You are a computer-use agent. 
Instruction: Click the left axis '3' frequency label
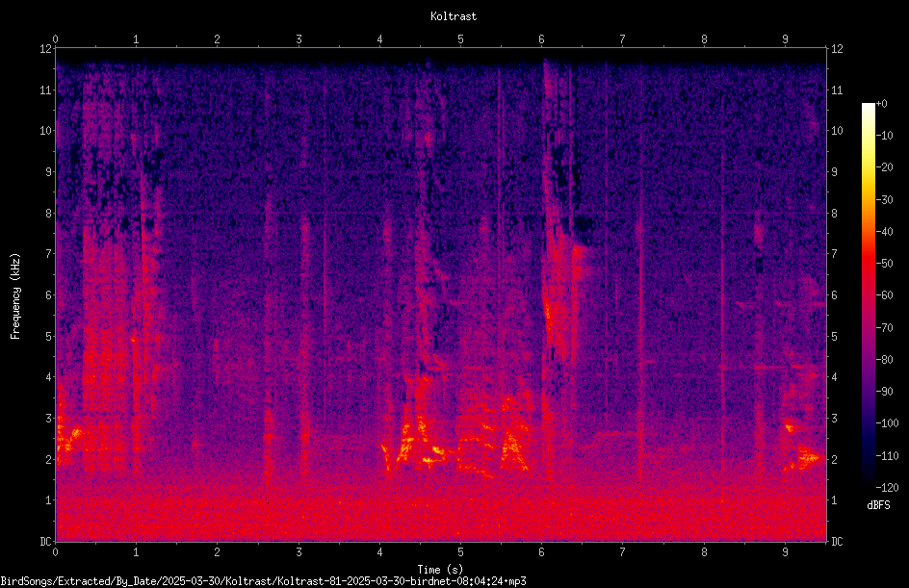(49, 419)
